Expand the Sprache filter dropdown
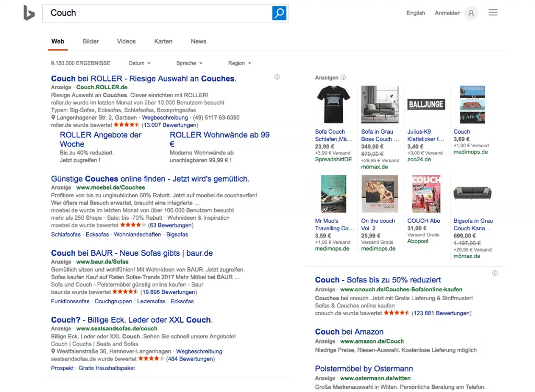535x392 pixels. tap(189, 63)
